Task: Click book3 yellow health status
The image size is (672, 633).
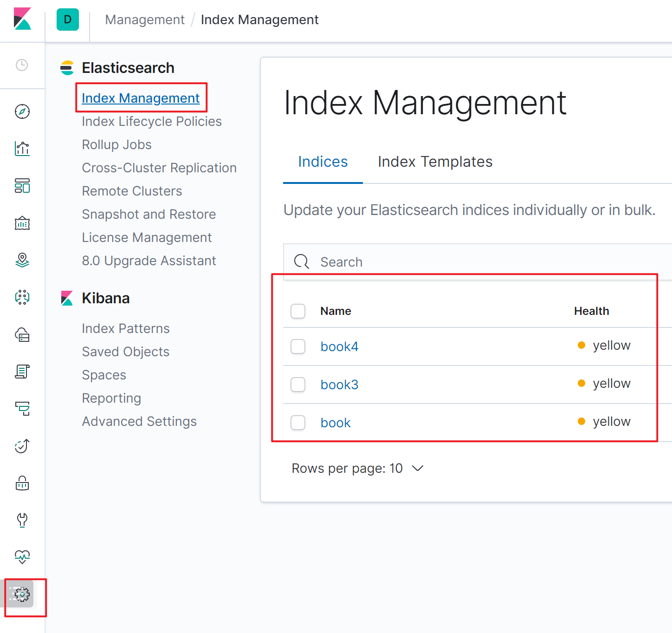Action: pyautogui.click(x=604, y=383)
